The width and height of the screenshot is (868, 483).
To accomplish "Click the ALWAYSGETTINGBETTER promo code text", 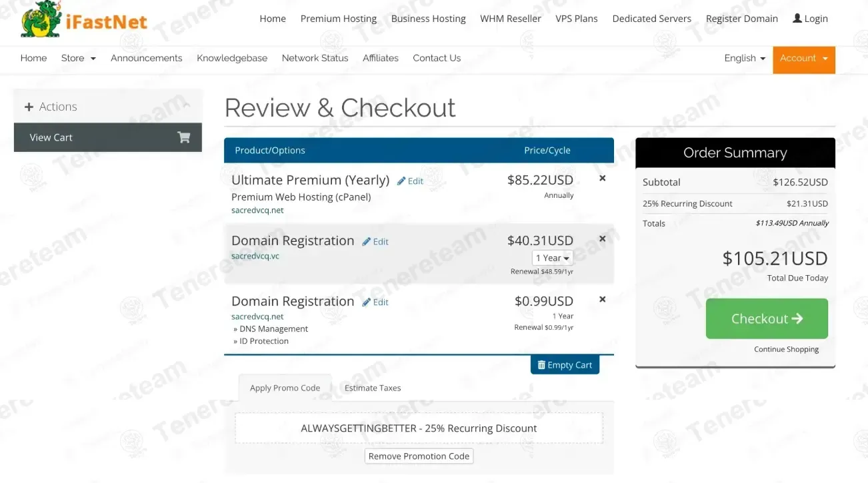I will (419, 428).
